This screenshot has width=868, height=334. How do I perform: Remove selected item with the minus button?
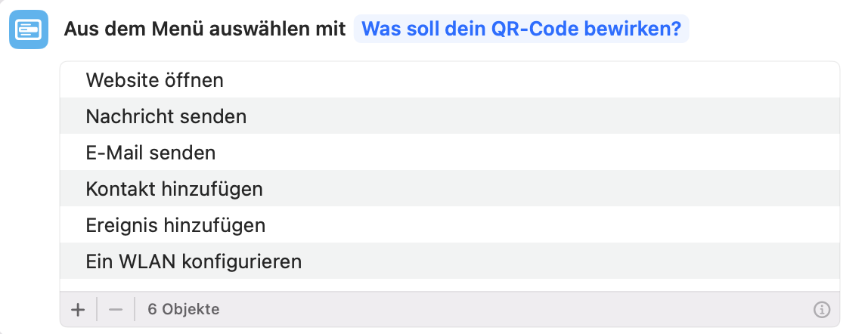pyautogui.click(x=116, y=310)
